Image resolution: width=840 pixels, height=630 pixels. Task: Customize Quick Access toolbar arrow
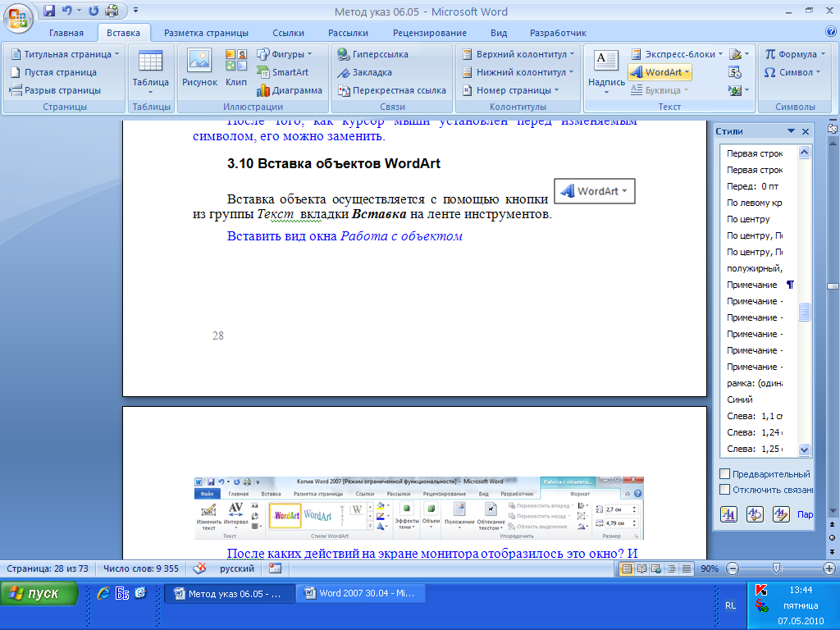tap(135, 10)
